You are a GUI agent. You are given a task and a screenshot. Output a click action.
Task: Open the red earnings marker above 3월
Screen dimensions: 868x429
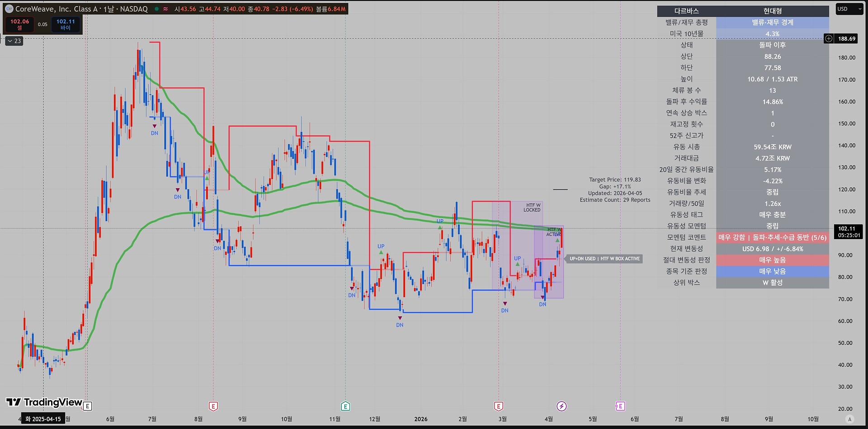499,406
